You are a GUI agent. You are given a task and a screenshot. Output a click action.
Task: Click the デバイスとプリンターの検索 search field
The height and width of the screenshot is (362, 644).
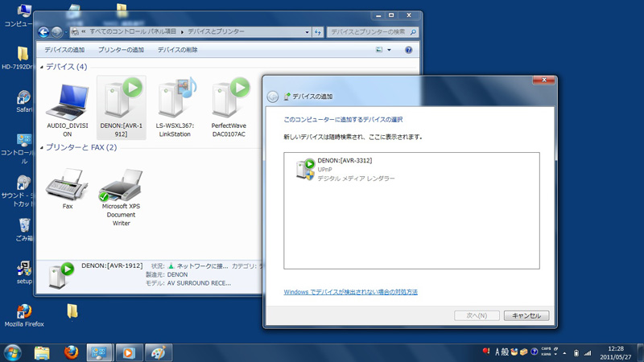point(369,32)
